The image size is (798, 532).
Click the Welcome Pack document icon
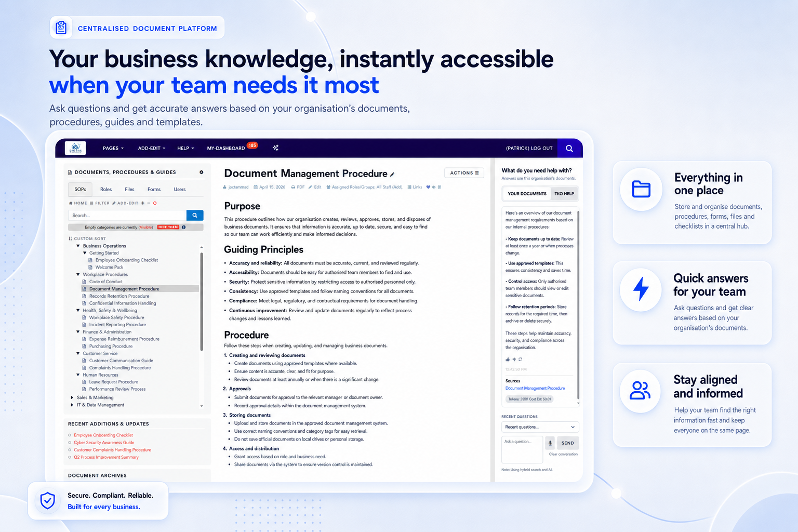pyautogui.click(x=90, y=267)
